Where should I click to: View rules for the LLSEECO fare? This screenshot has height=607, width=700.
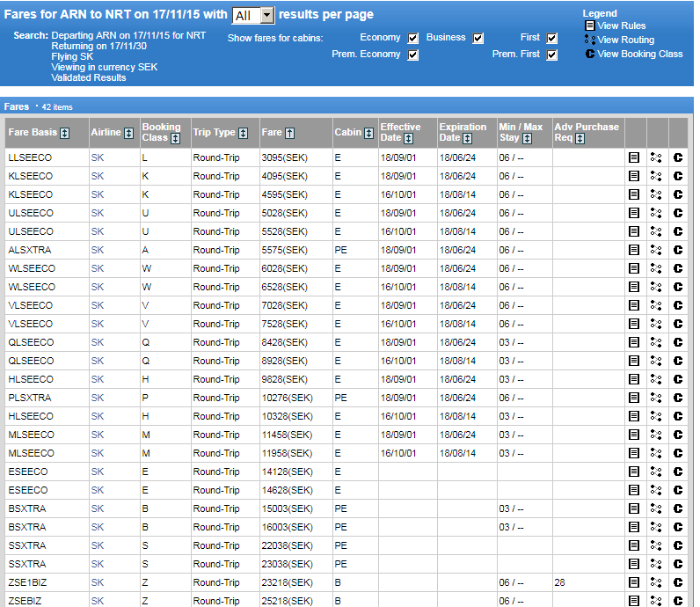(x=633, y=157)
